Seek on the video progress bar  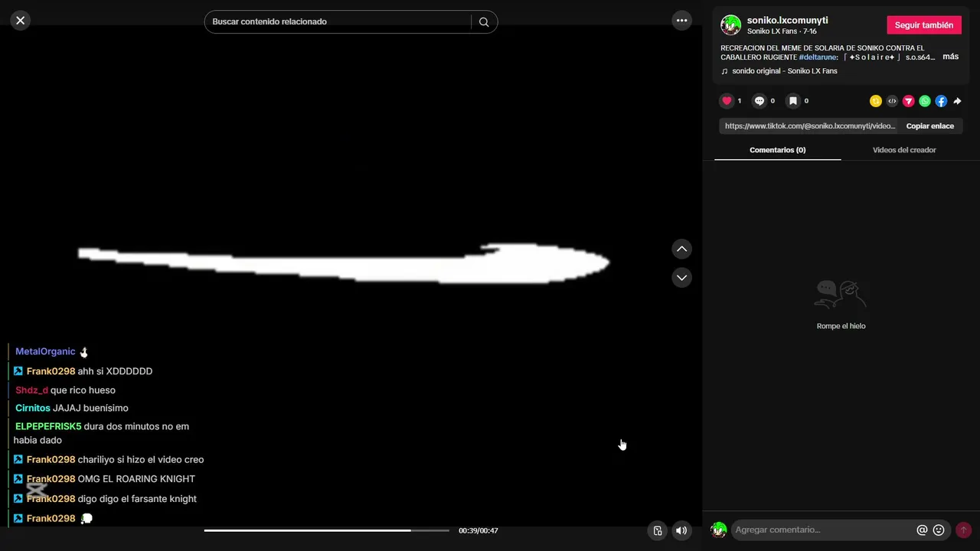pyautogui.click(x=327, y=530)
